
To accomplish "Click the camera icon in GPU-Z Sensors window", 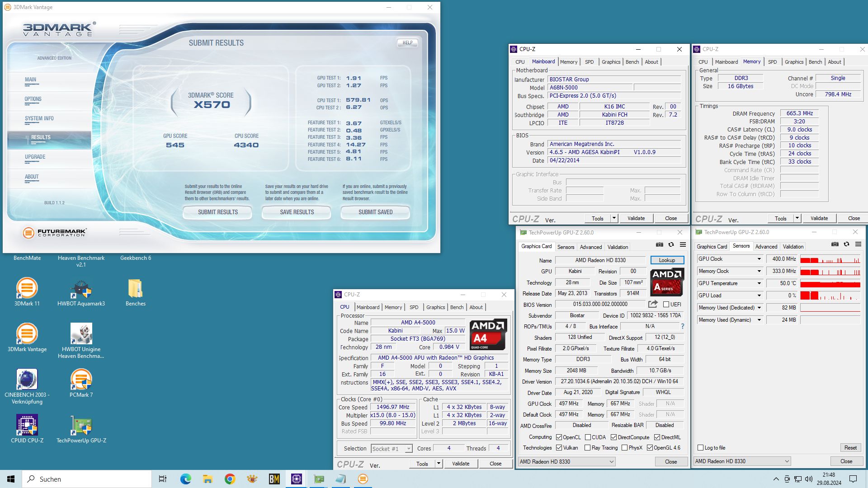I will 835,244.
